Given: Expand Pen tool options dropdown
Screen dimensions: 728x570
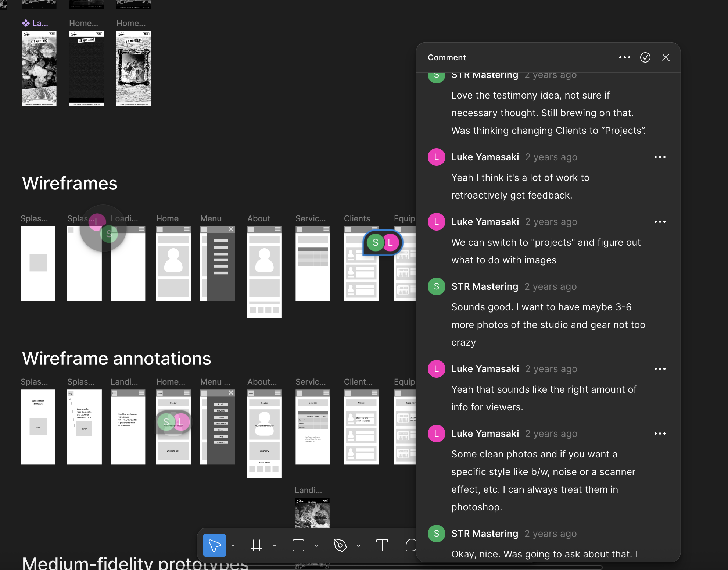Looking at the screenshot, I should [x=359, y=546].
